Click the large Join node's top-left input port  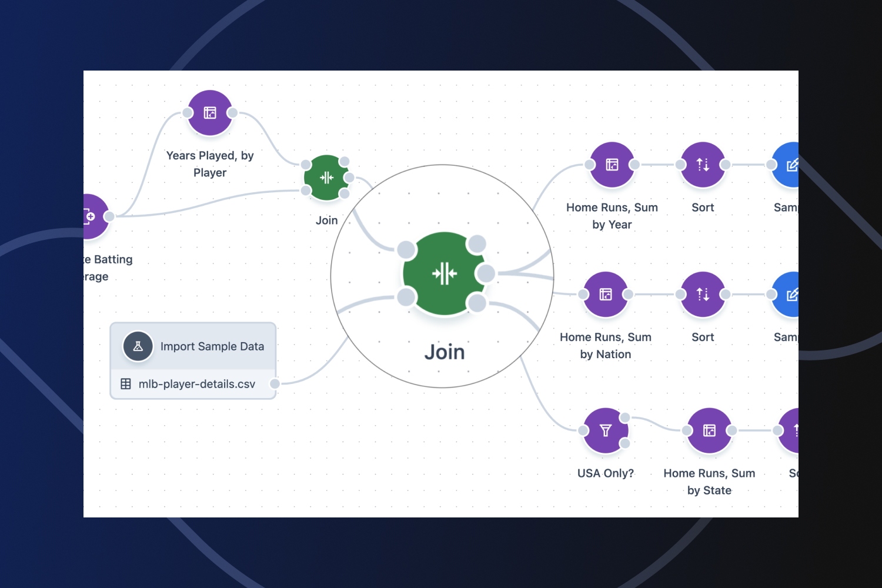(406, 250)
